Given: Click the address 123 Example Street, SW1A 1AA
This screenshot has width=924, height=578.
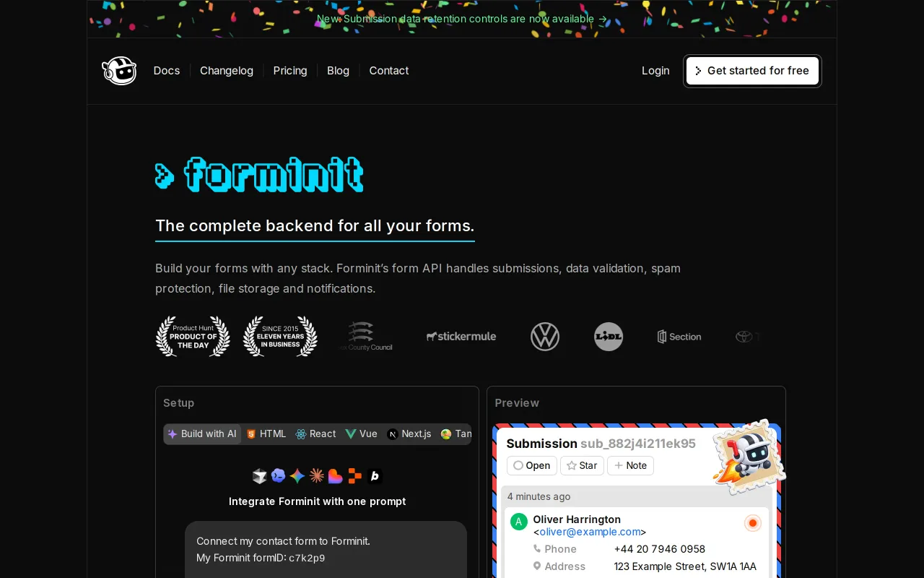Looking at the screenshot, I should pos(685,566).
